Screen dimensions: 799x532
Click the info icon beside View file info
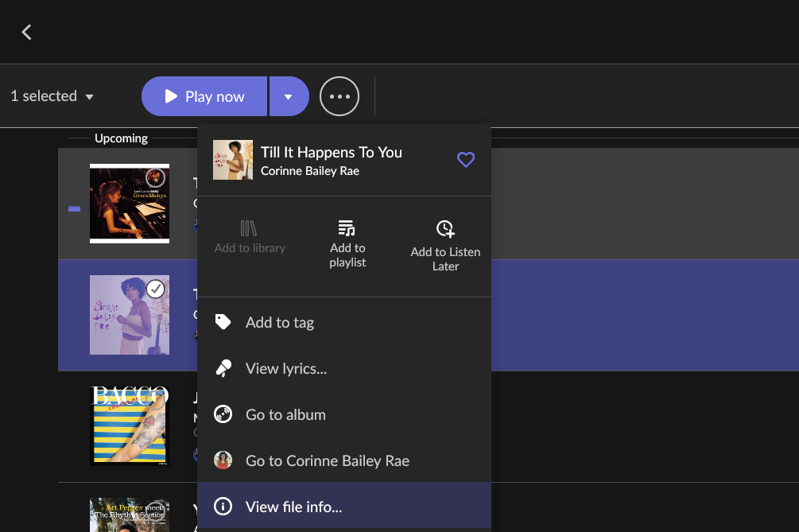click(x=223, y=507)
